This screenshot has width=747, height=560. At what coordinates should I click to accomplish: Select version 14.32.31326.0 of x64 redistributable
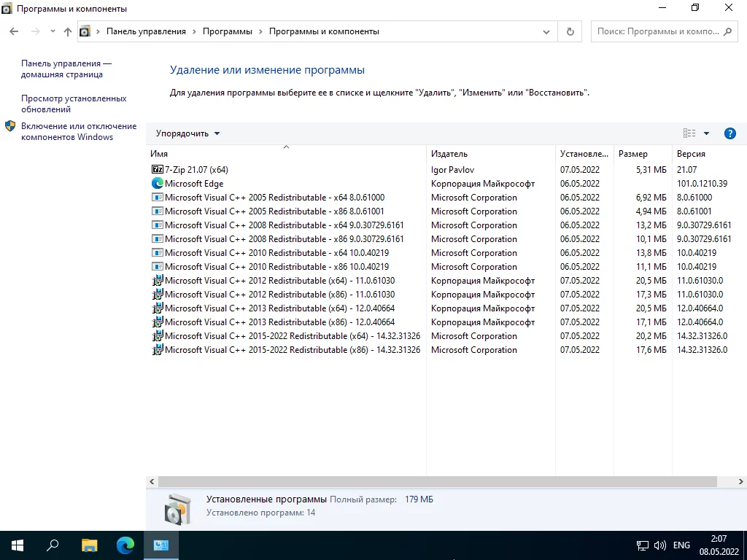click(702, 335)
